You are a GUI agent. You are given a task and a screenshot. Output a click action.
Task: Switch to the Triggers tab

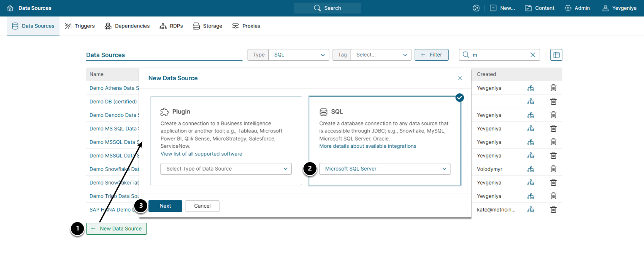(80, 26)
